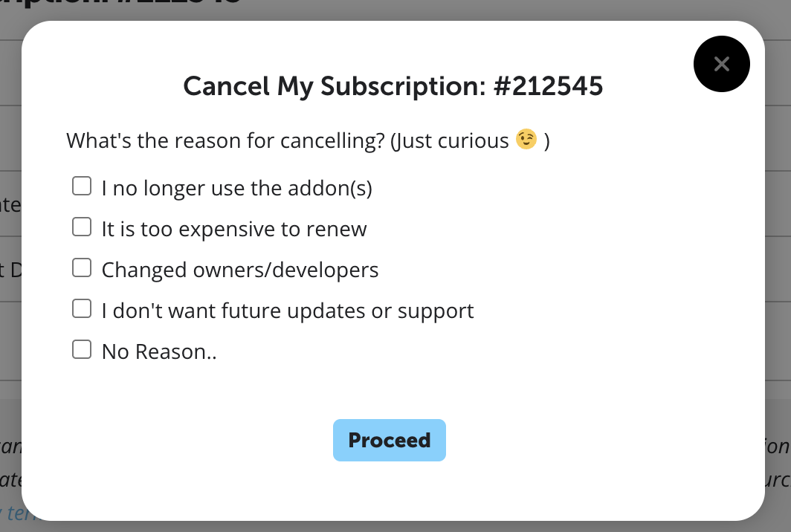Click the empty white space left of Proceed

point(186,440)
